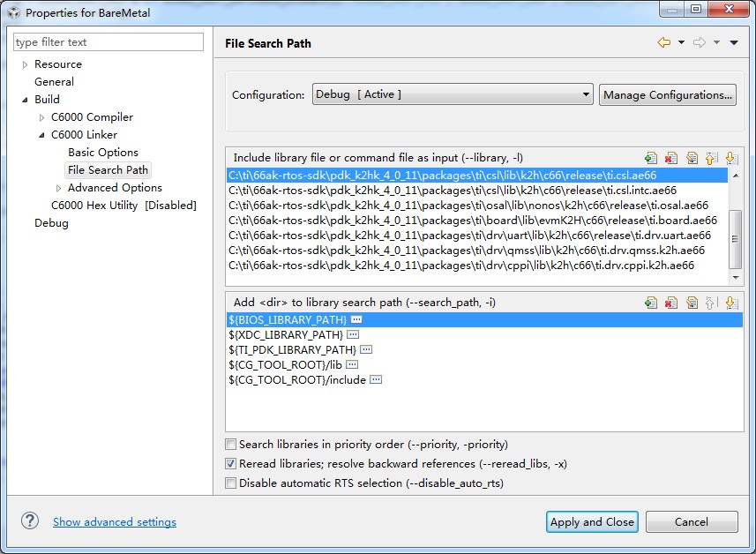Viewport: 756px width, 554px height.
Task: Open Show advanced settings link
Action: pos(115,522)
